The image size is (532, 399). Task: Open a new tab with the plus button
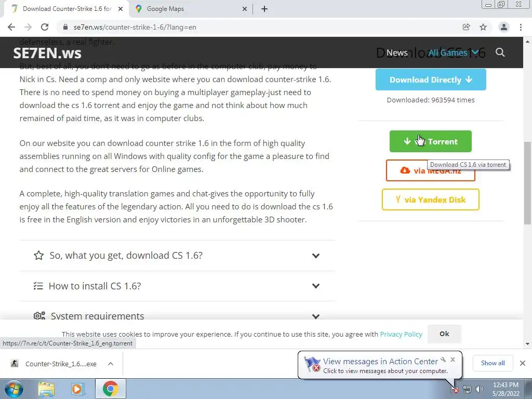264,9
